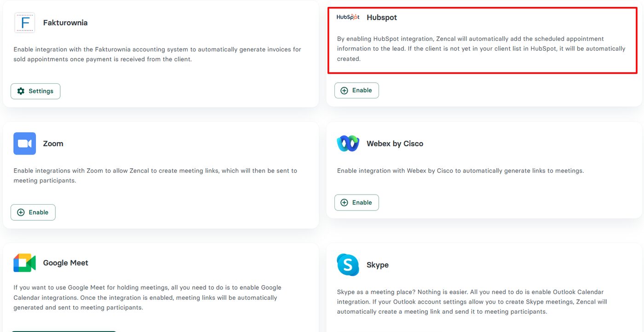
Task: Click the Skype Outlook Calendar description
Action: tap(472, 302)
